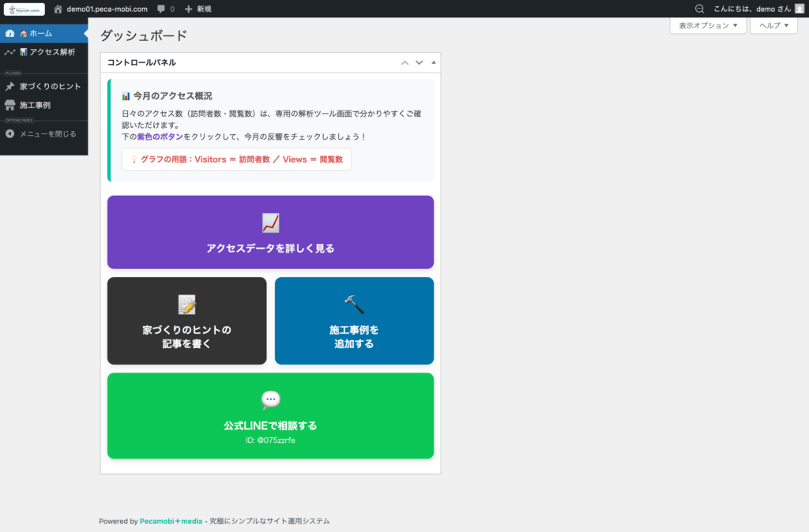809x532 pixels.
Task: Move コントロールパネル up with the up chevron
Action: 405,62
